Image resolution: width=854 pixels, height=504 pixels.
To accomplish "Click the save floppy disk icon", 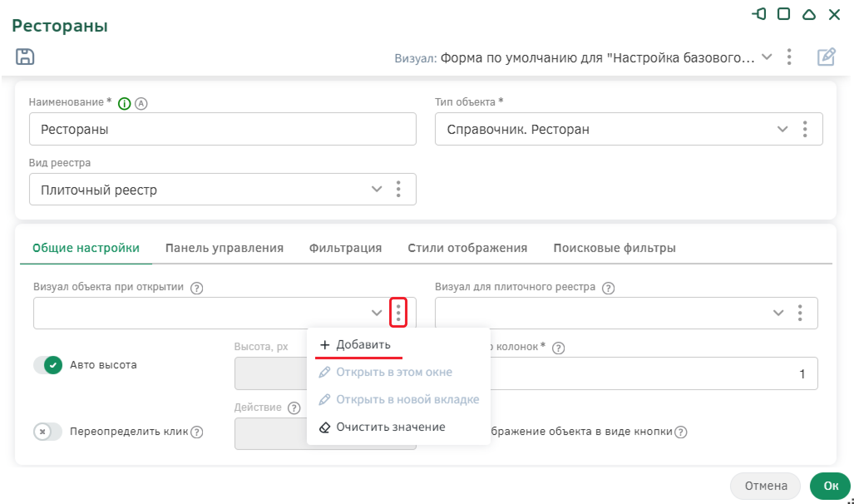I will pyautogui.click(x=25, y=57).
